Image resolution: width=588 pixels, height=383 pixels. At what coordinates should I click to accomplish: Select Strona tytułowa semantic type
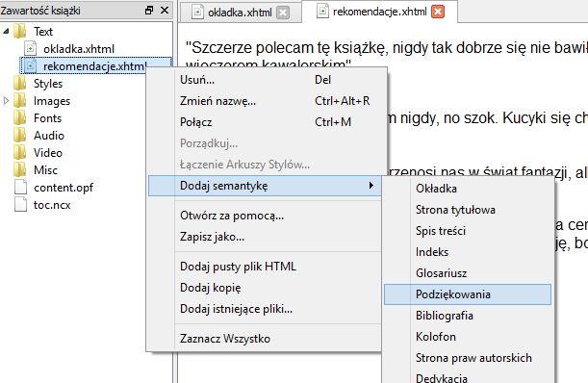tap(468, 210)
